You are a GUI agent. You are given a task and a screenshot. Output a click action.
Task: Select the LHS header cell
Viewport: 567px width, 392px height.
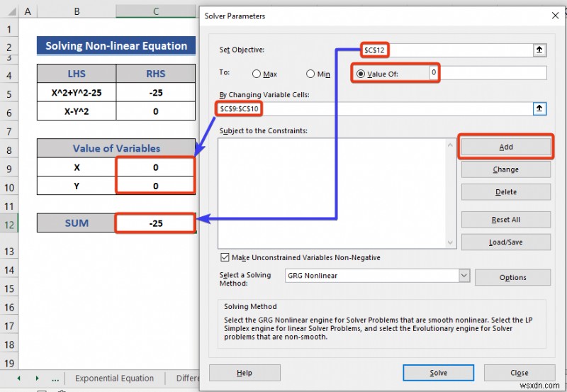click(x=77, y=74)
